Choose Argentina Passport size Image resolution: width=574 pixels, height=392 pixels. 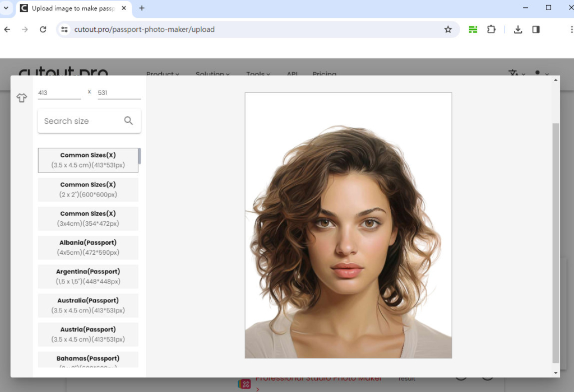[x=88, y=277]
